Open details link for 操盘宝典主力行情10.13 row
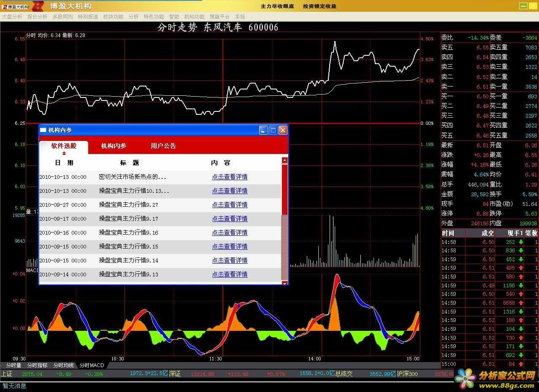 (230, 191)
